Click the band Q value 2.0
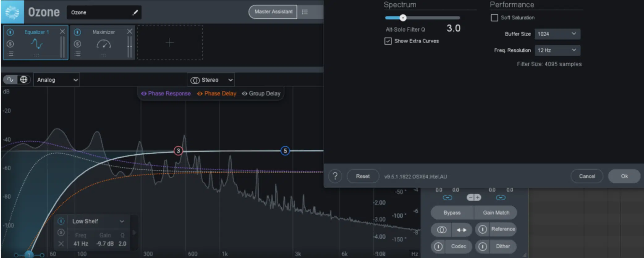644x258 pixels. [x=122, y=244]
